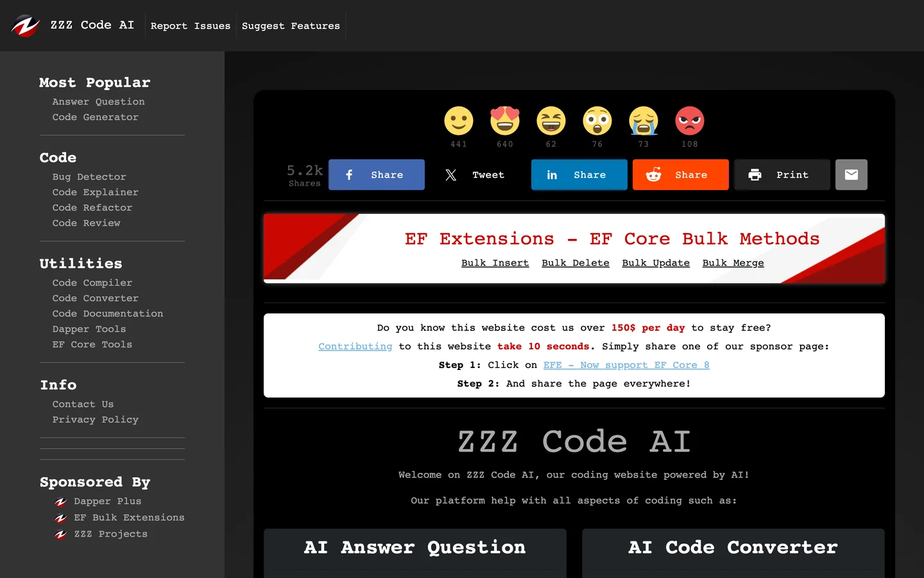Click the 441 count under the smiling emoji
The width and height of the screenshot is (924, 578).
click(x=459, y=144)
